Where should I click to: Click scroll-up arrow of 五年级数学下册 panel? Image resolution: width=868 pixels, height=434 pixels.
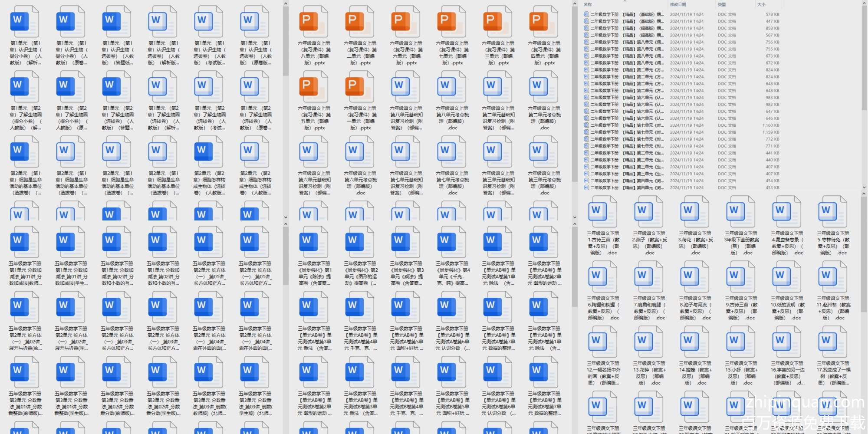286,224
